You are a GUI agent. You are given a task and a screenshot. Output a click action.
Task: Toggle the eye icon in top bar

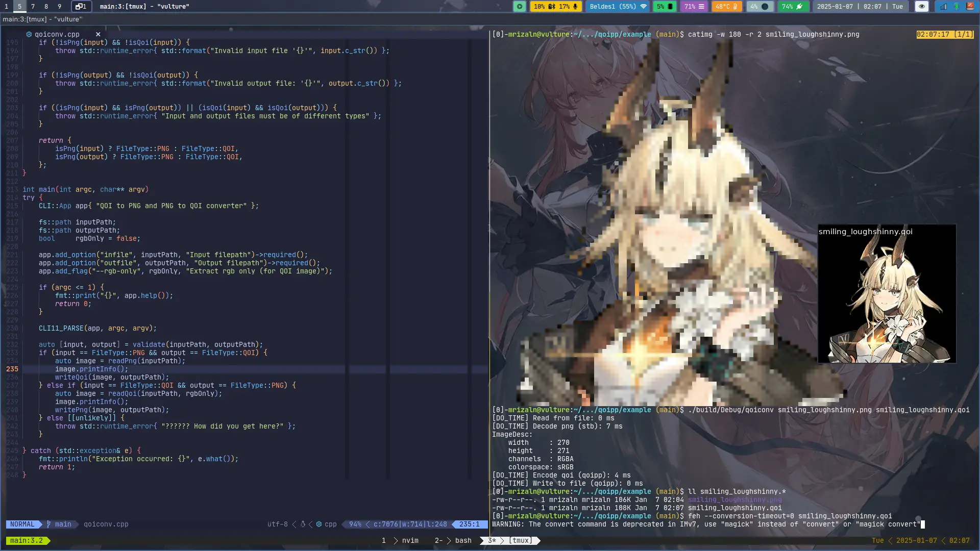[921, 7]
